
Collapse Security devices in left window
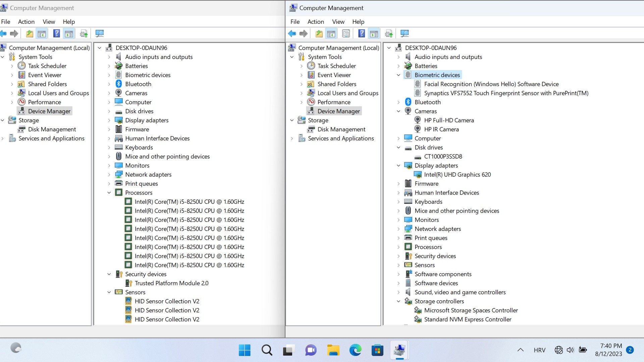tap(109, 274)
